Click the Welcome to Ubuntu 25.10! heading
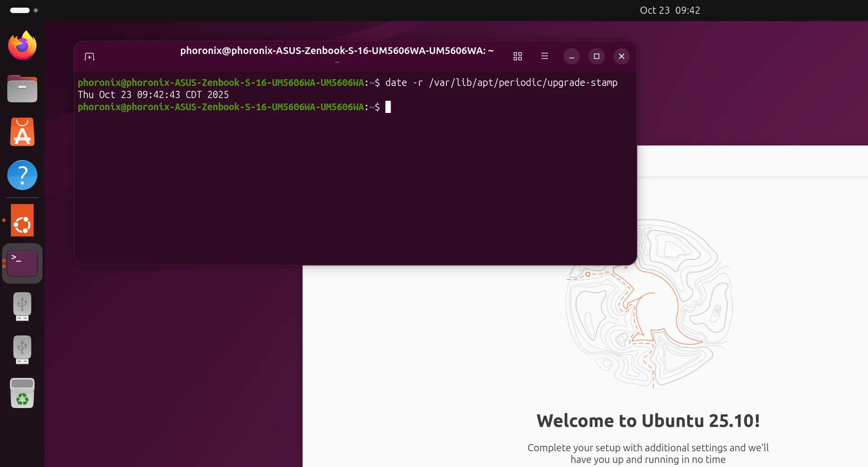This screenshot has height=467, width=868. pos(648,421)
